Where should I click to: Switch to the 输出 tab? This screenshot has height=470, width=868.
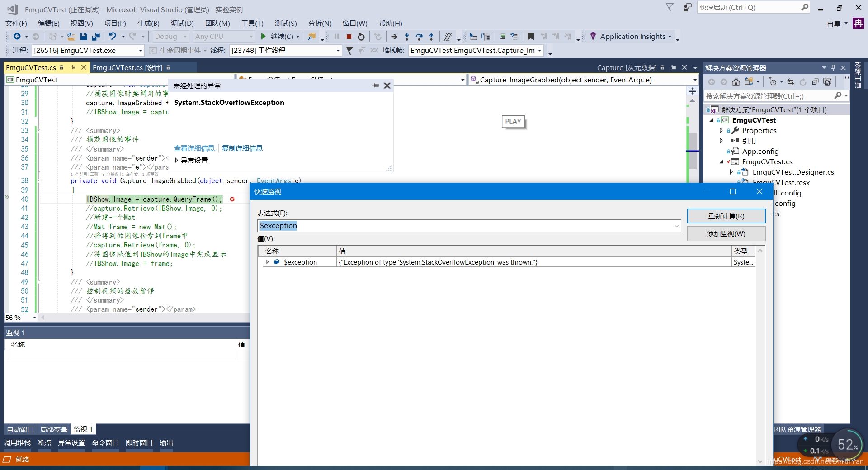point(166,442)
